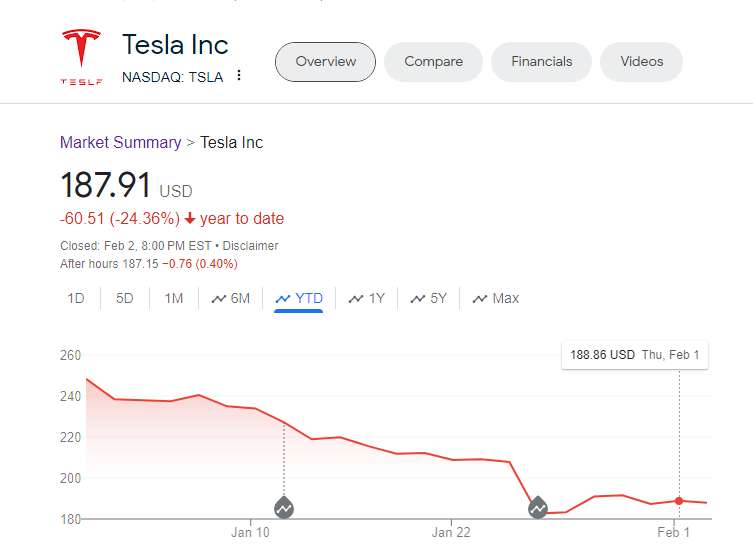Click the 188.86 USD price tooltip
Image resolution: width=753 pixels, height=552 pixels.
coord(635,355)
